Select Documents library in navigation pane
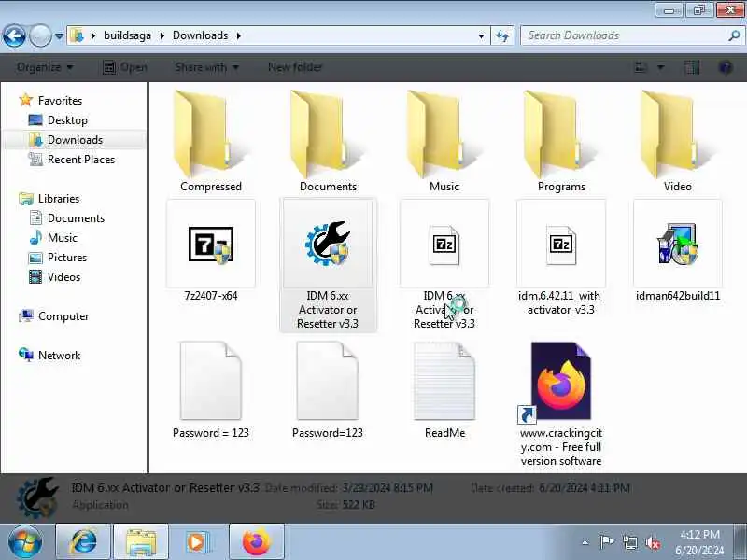The height and width of the screenshot is (560, 747). (66, 218)
